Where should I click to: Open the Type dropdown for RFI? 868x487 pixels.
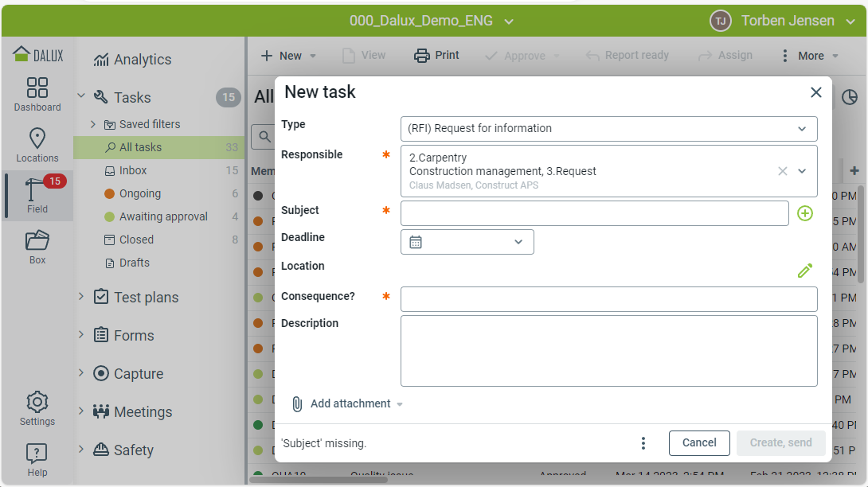pos(608,128)
